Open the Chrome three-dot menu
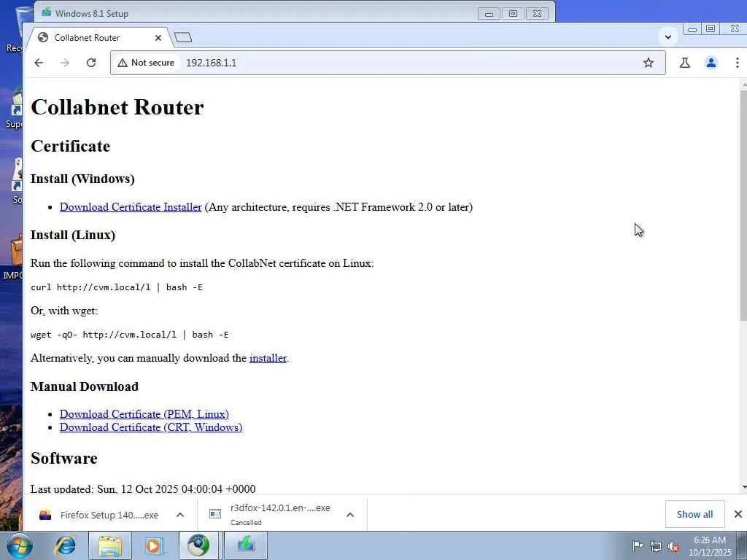Viewport: 747px width, 560px height. click(737, 63)
